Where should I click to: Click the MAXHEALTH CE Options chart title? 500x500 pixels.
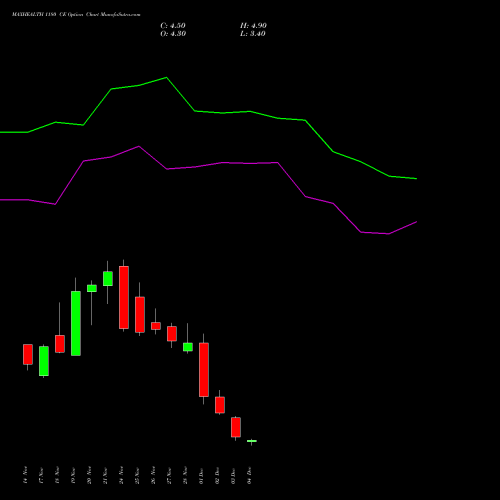(x=76, y=15)
